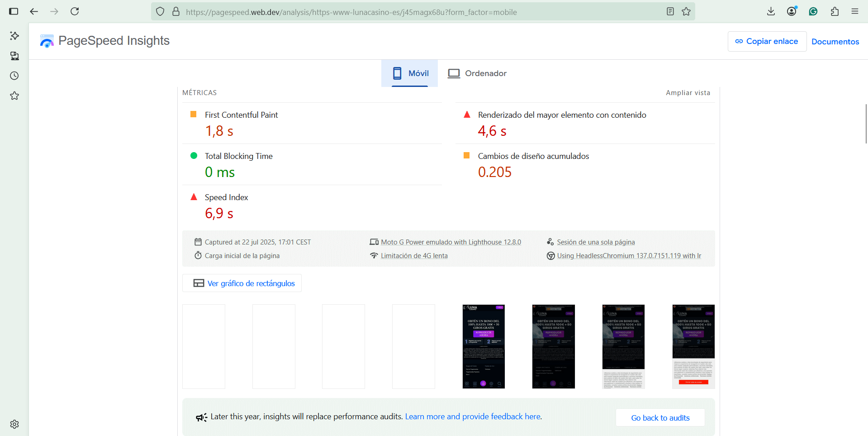Switch to the Ordenador tab
This screenshot has width=868, height=436.
477,73
